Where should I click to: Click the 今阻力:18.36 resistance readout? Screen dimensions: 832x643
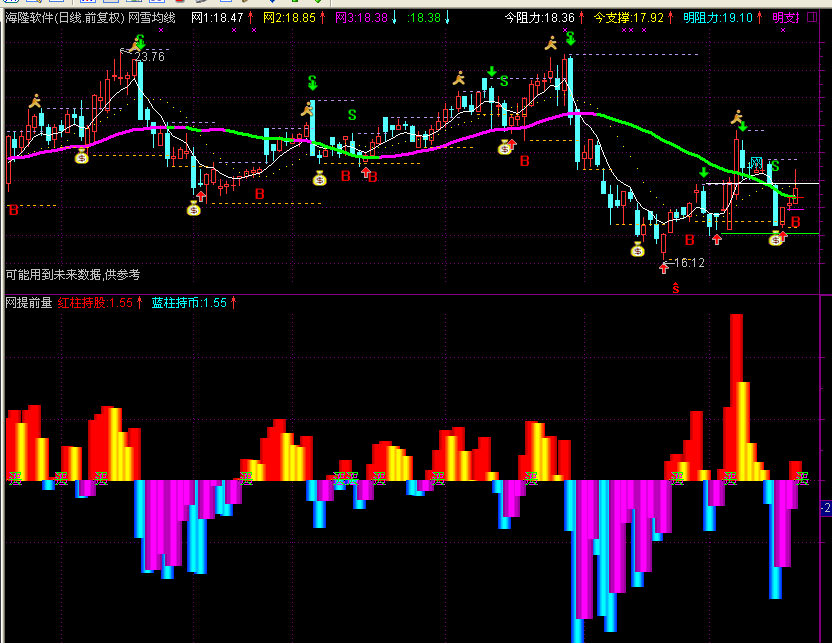pyautogui.click(x=539, y=18)
